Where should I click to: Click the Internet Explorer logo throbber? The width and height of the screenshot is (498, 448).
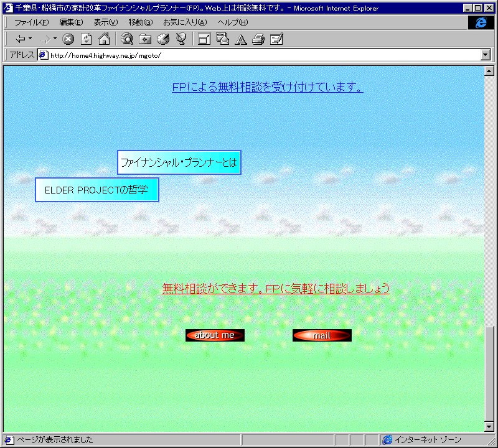click(x=481, y=22)
